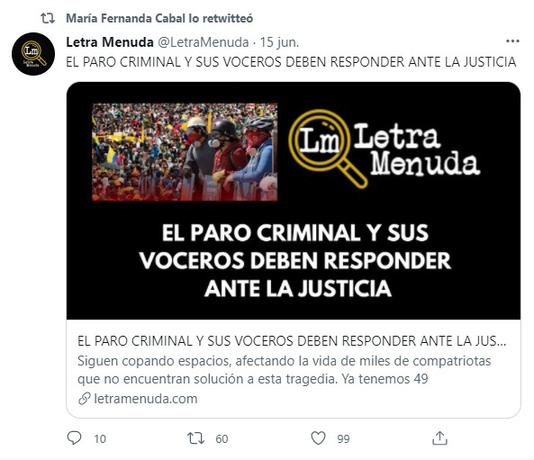Click the card description starting Siguen copando espacios
The height and width of the screenshot is (460, 534).
click(x=284, y=370)
